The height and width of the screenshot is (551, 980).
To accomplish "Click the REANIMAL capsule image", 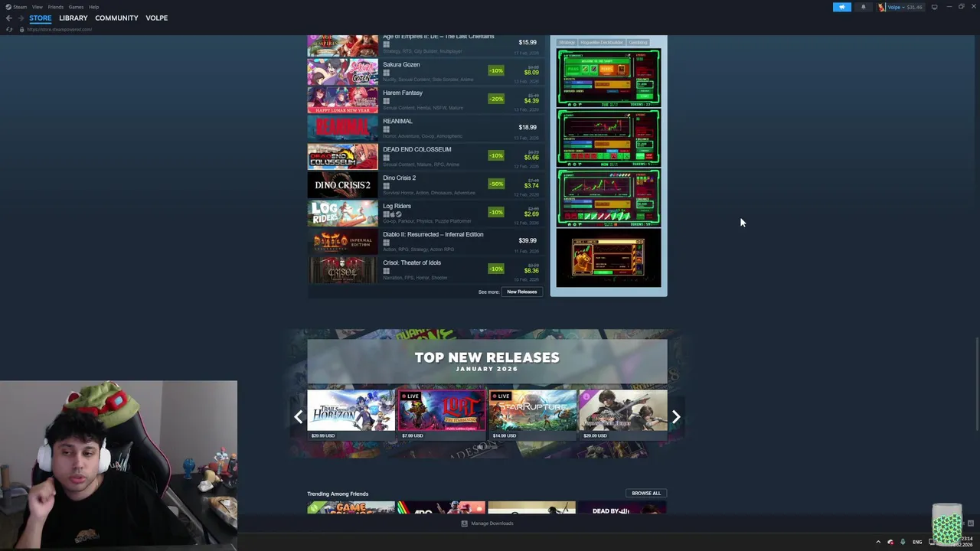I will 342,129.
